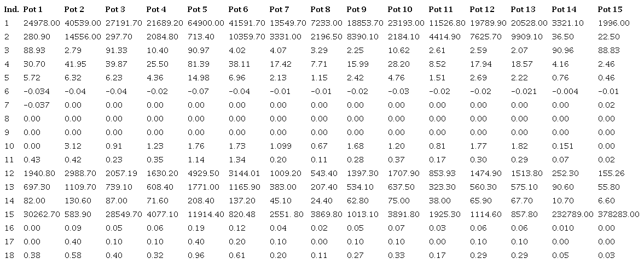The height and width of the screenshot is (264, 644).
Task: Click the Pot 10 column header
Action: (x=400, y=9)
